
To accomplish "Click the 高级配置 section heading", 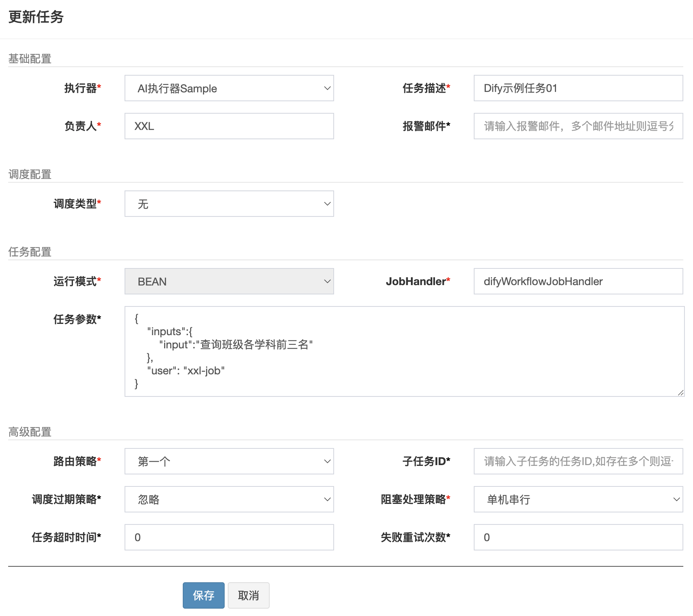I will tap(30, 431).
